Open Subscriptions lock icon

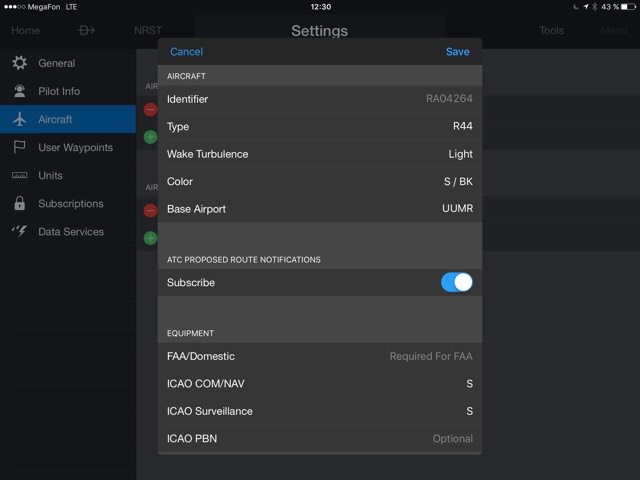point(19,203)
